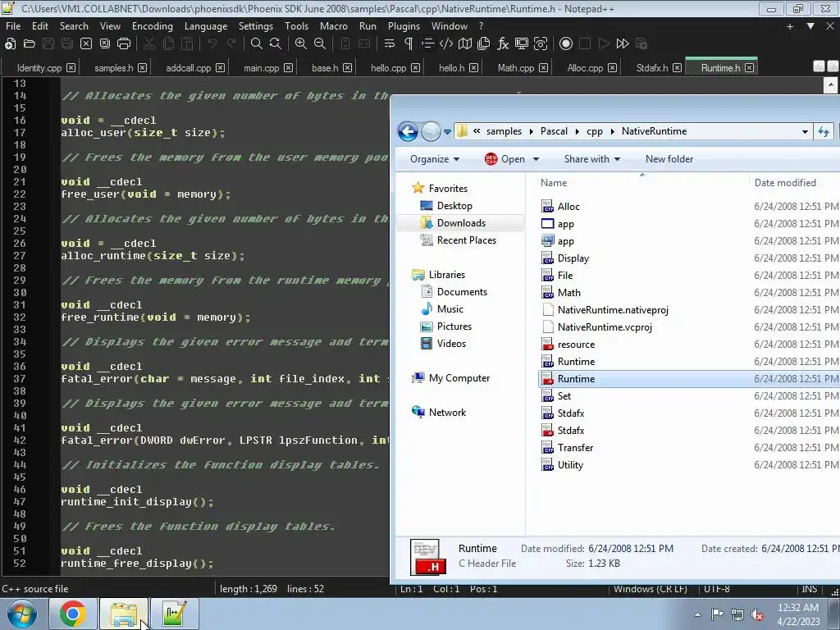This screenshot has width=840, height=630.
Task: Expand the Open button dropdown arrow
Action: (536, 159)
